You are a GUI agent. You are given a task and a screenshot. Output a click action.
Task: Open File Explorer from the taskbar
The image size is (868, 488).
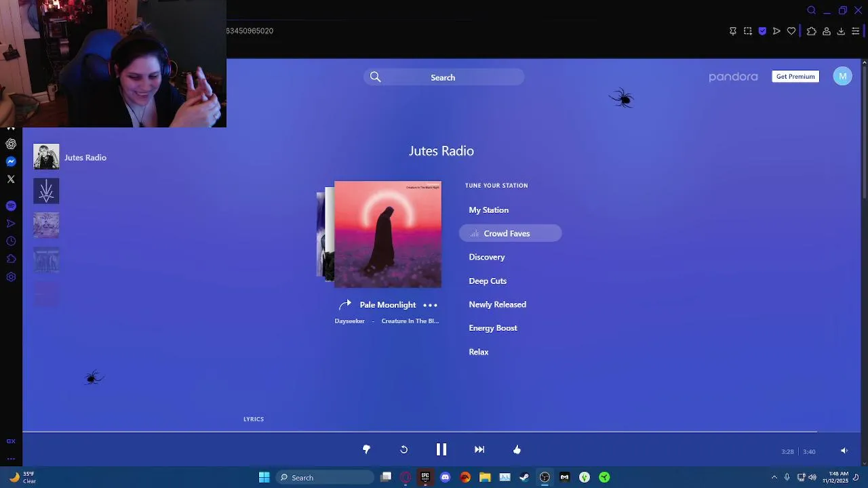(485, 477)
